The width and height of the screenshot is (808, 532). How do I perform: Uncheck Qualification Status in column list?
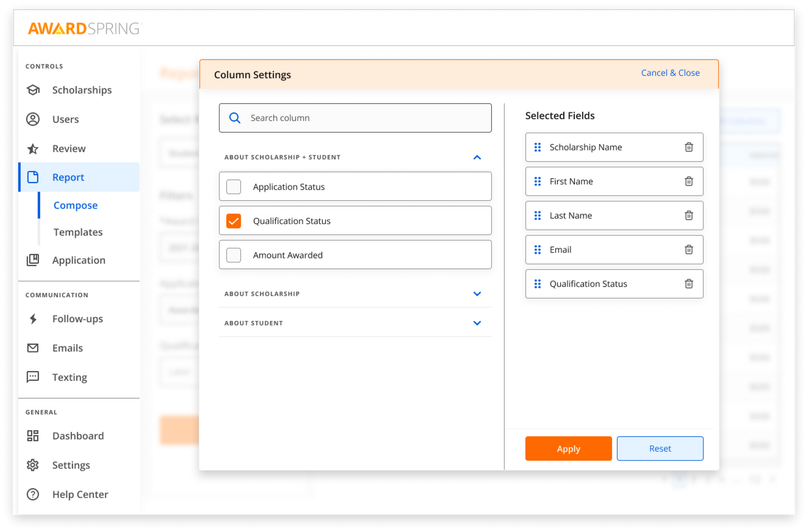pyautogui.click(x=234, y=220)
